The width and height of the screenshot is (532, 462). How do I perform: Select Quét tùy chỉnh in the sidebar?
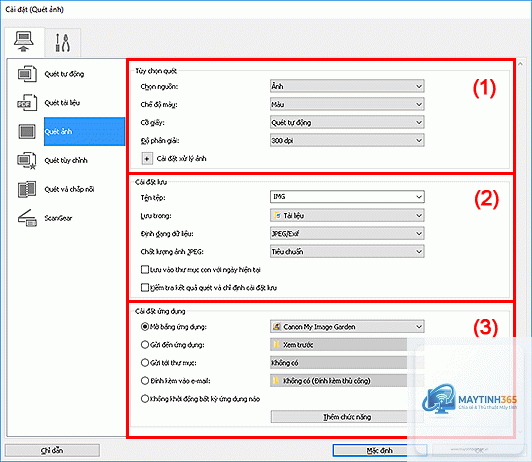point(66,160)
